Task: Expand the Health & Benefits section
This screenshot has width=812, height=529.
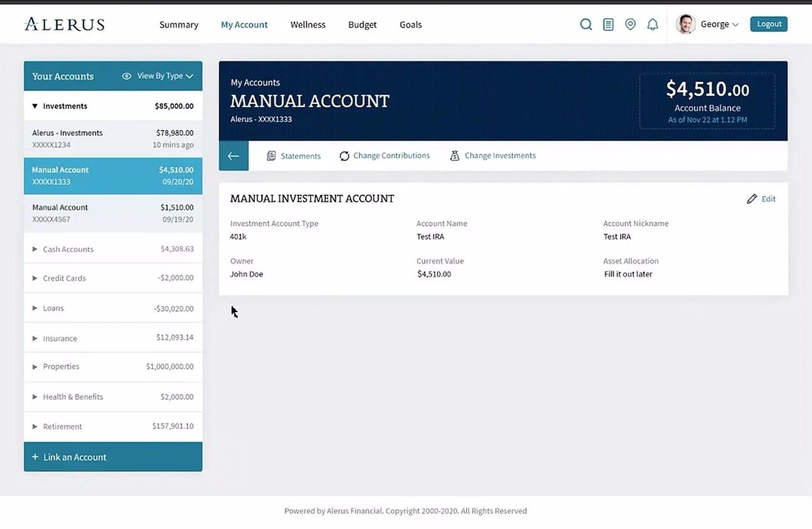Action: pyautogui.click(x=35, y=397)
